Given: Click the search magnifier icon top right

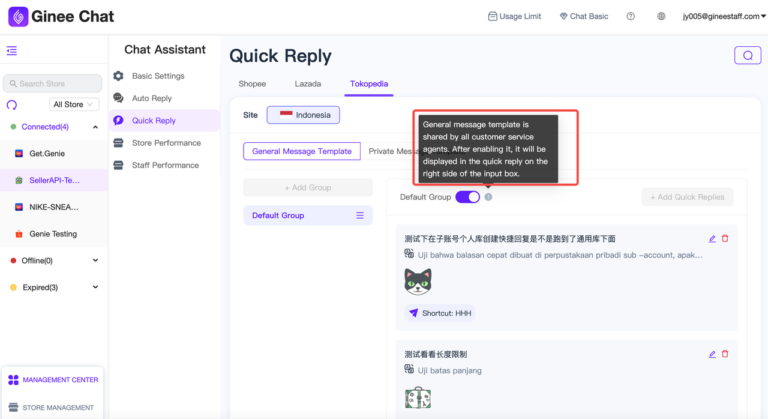Looking at the screenshot, I should (746, 56).
